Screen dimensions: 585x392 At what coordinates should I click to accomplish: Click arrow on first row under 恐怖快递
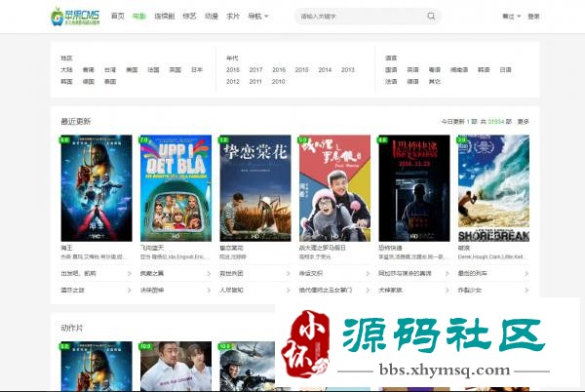[x=447, y=274]
